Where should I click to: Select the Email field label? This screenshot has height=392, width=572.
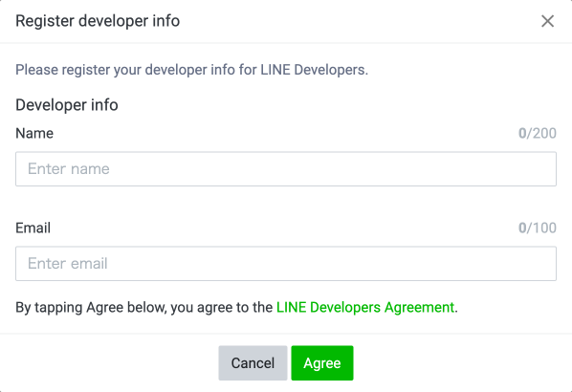tap(33, 228)
